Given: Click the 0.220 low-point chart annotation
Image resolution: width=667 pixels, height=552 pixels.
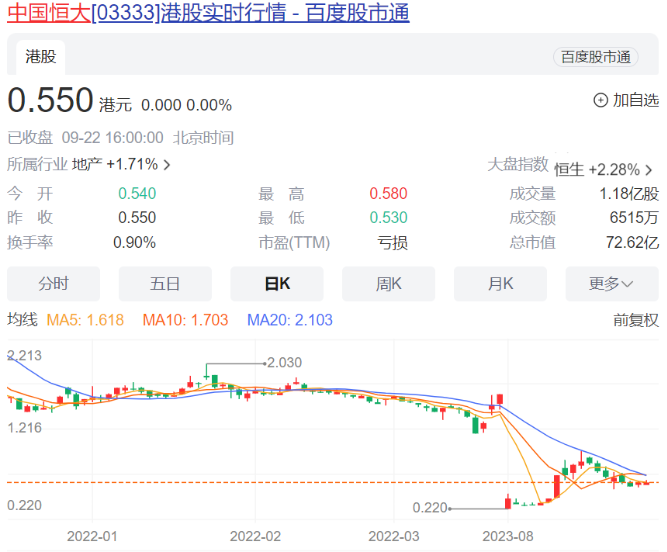Looking at the screenshot, I should 430,507.
